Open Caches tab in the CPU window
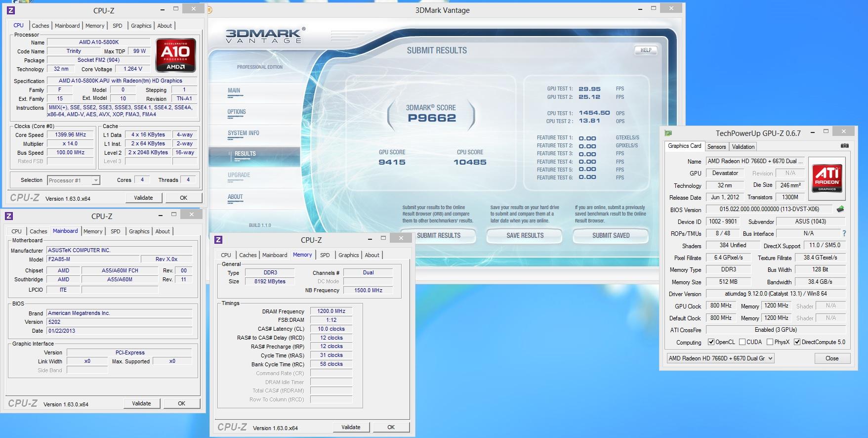 coord(41,26)
